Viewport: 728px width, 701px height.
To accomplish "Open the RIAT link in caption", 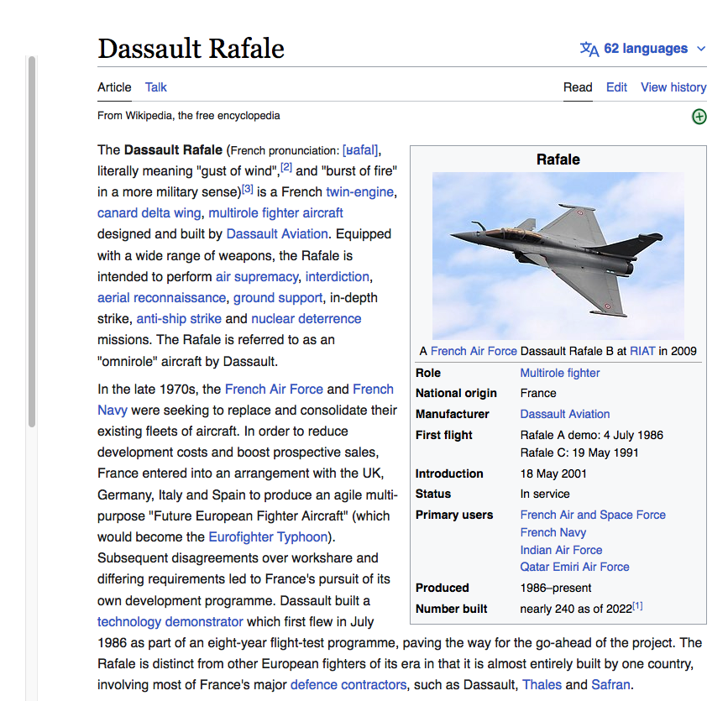I will point(642,352).
